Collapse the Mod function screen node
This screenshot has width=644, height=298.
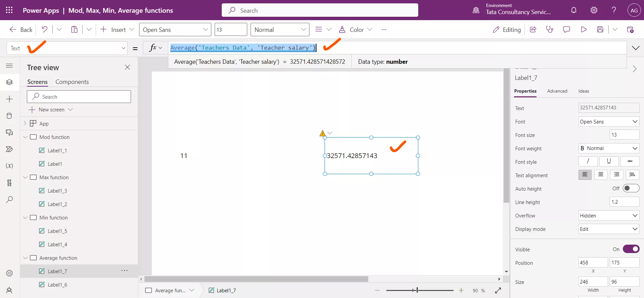pyautogui.click(x=25, y=137)
